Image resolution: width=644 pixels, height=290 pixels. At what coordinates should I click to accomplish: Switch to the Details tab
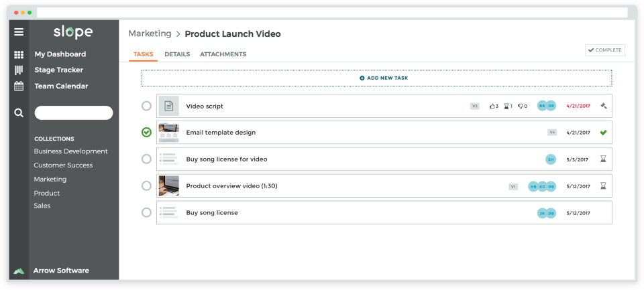coord(177,54)
